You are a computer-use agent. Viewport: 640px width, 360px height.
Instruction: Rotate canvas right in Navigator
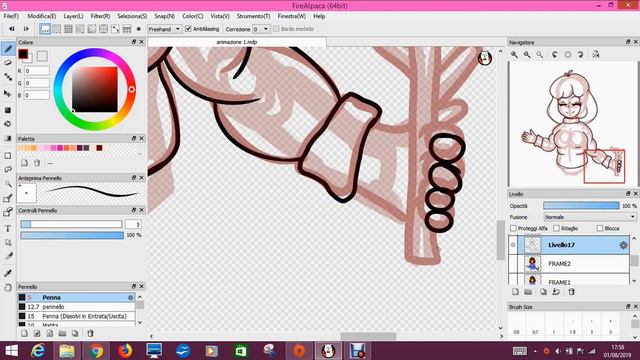tap(581, 54)
